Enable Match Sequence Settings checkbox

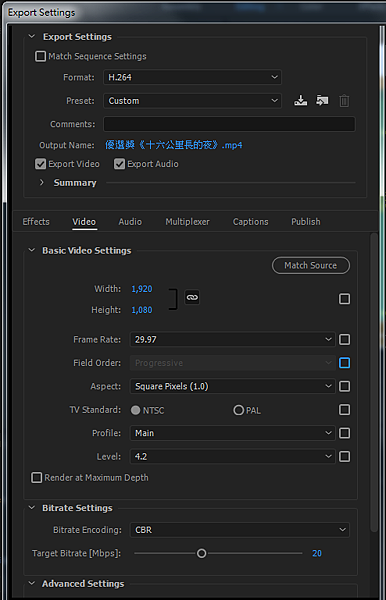tap(40, 56)
